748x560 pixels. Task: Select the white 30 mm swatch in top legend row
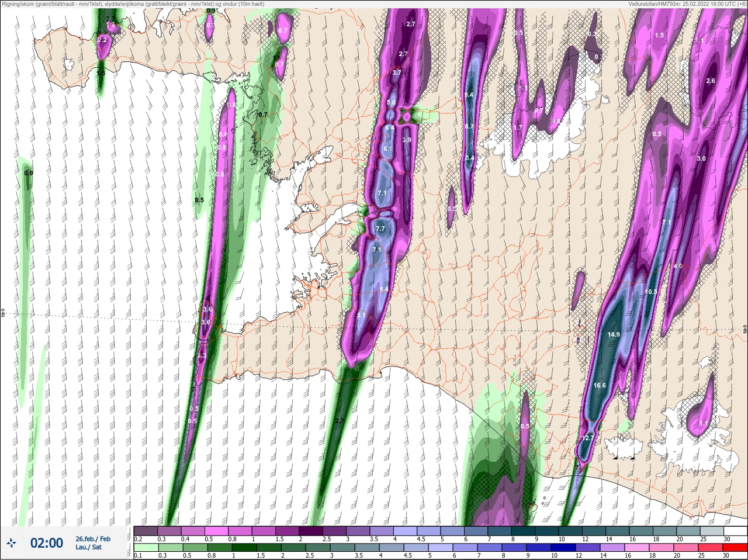tap(735, 531)
